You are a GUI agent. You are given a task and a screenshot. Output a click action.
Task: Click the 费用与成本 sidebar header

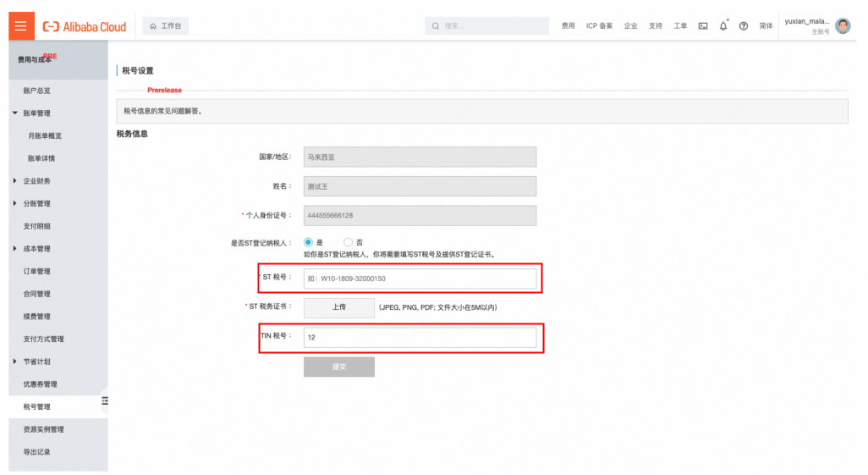pyautogui.click(x=35, y=60)
